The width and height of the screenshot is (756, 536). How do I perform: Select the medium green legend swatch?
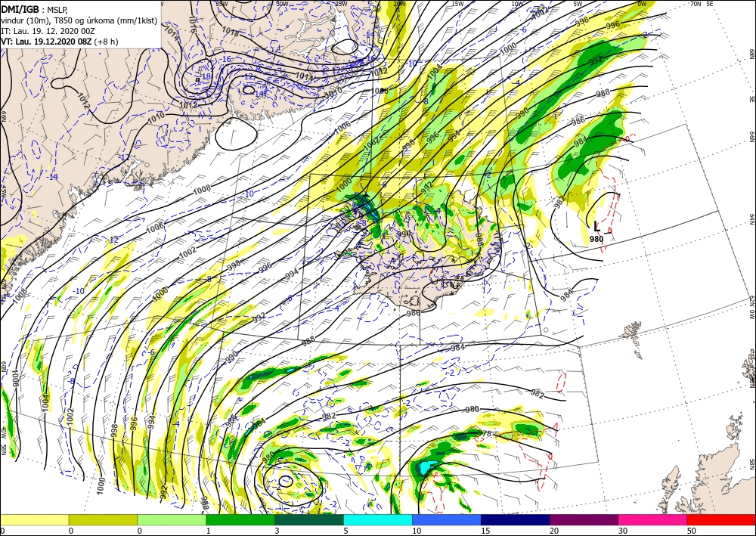(x=240, y=519)
